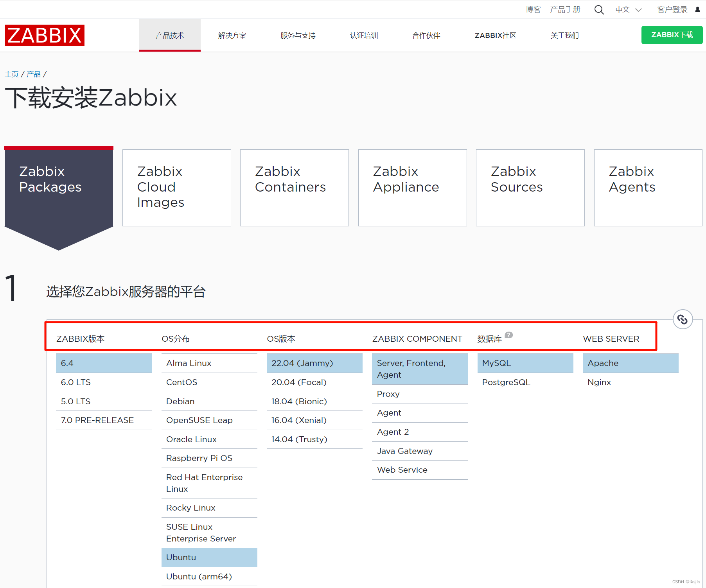
Task: Click the copy-link icon beside the platform table
Action: click(x=683, y=319)
